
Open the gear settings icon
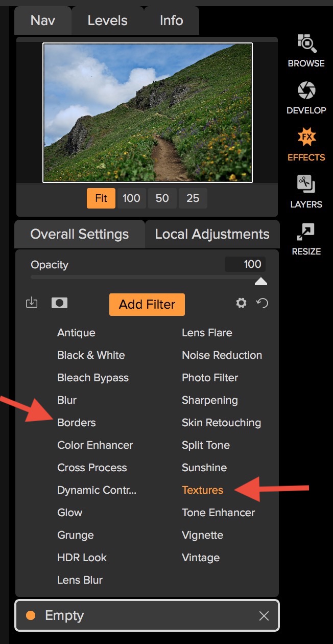(241, 303)
